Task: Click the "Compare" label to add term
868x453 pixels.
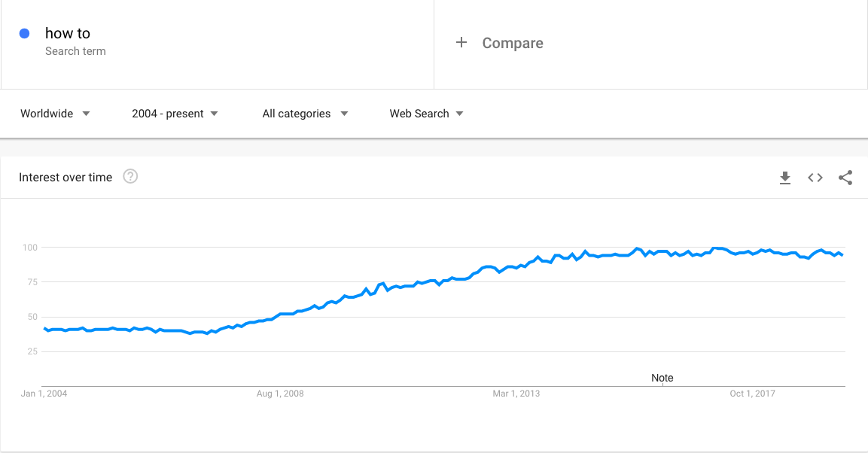Action: pos(513,43)
